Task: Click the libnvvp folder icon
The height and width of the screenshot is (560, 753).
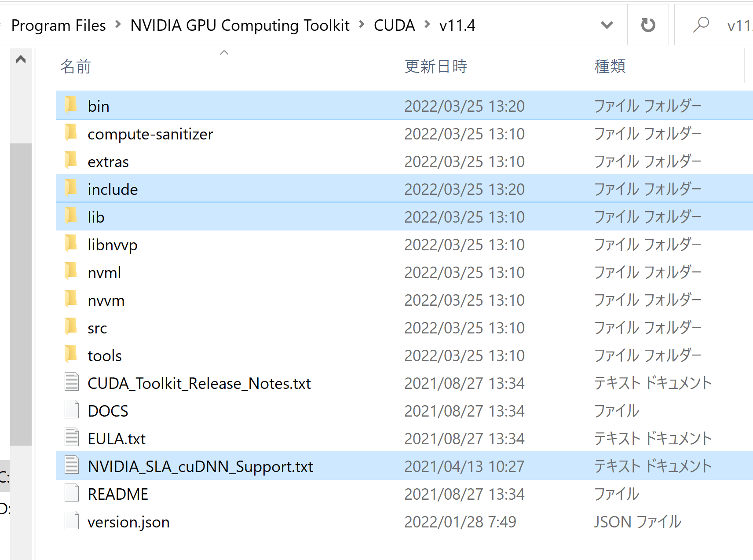Action: (x=71, y=244)
